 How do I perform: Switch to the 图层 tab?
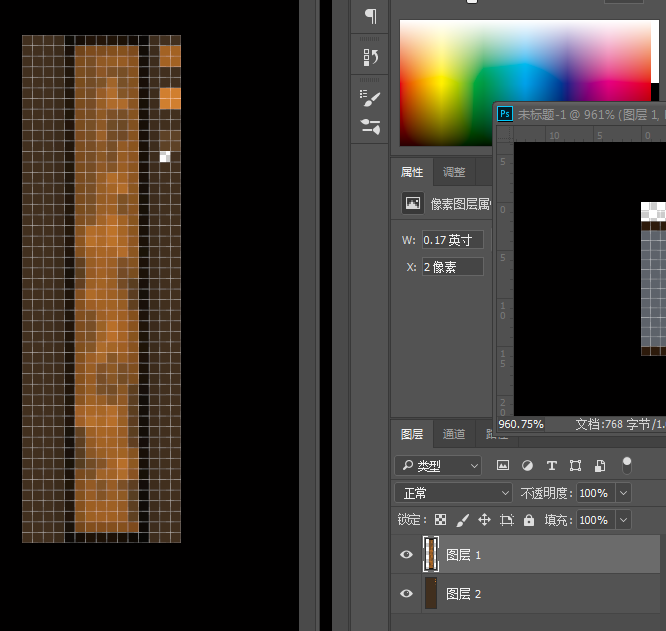coord(412,434)
